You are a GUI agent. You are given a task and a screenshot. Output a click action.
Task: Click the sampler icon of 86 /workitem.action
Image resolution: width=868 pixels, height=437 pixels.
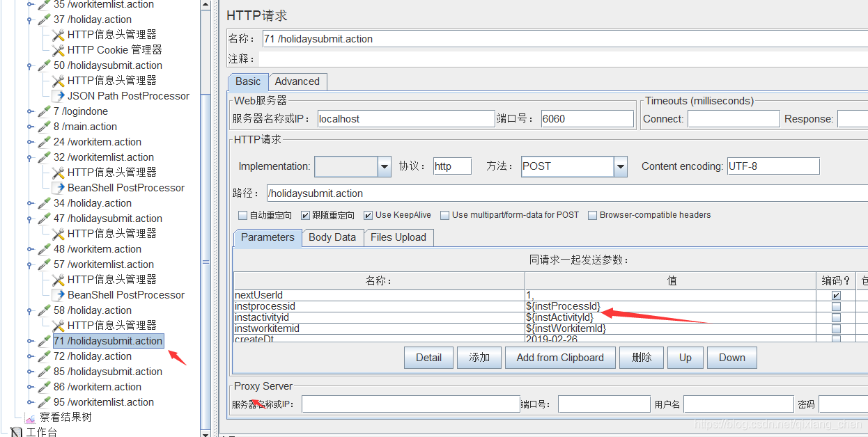click(45, 387)
